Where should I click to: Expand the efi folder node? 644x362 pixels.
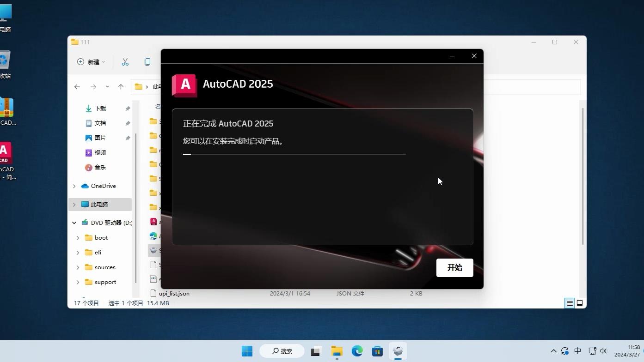(78, 253)
